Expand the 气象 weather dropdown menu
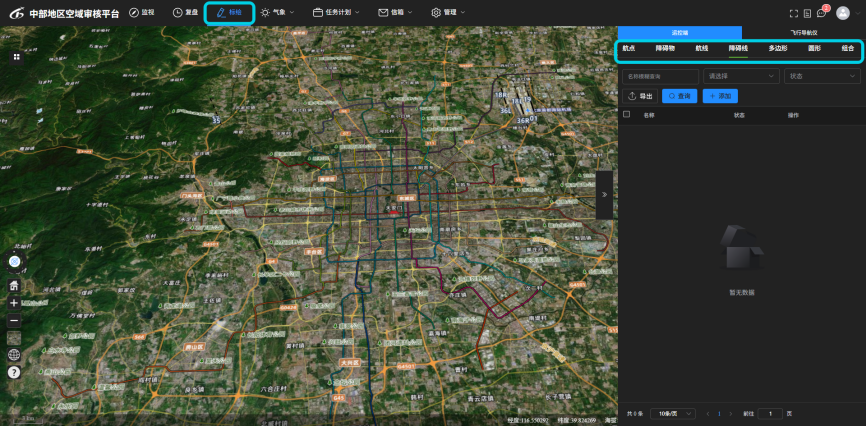Image resolution: width=866 pixels, height=426 pixels. tap(278, 12)
